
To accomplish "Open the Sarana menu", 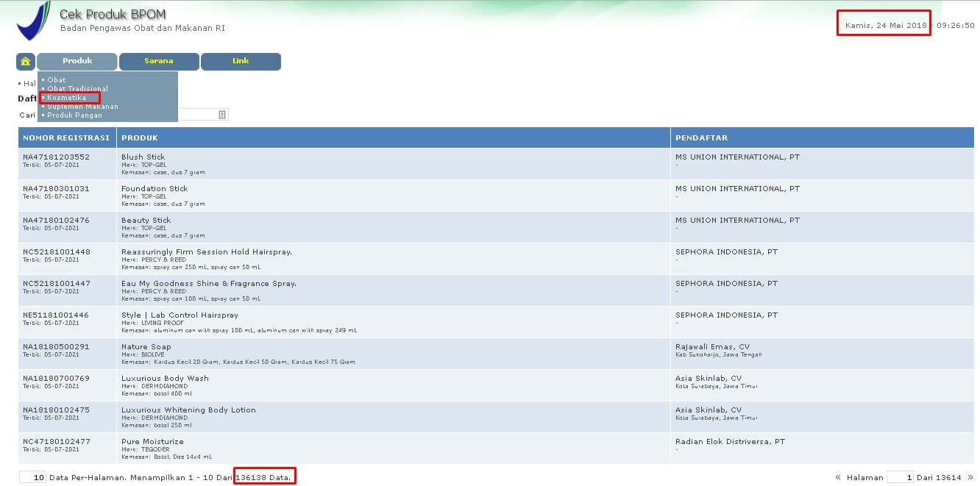I will pyautogui.click(x=159, y=62).
